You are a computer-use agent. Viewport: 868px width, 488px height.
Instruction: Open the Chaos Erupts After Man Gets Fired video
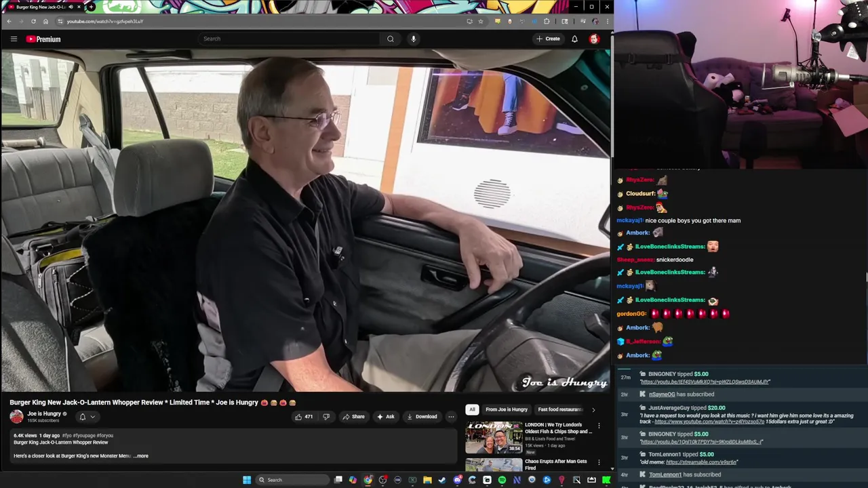tap(555, 464)
